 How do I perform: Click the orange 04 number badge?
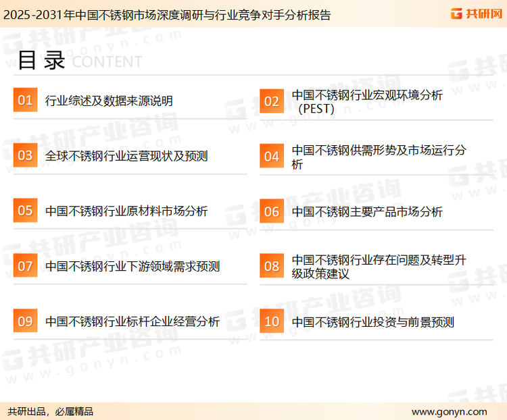point(272,156)
